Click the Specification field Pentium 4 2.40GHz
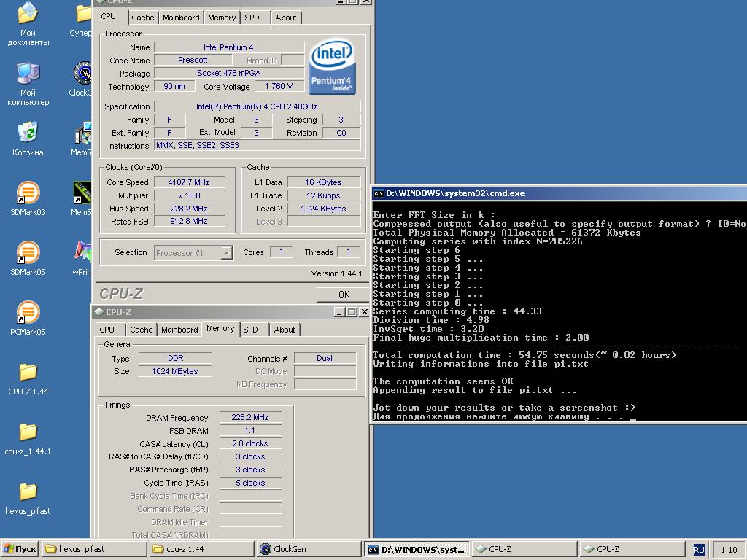The height and width of the screenshot is (560, 747). click(x=258, y=106)
